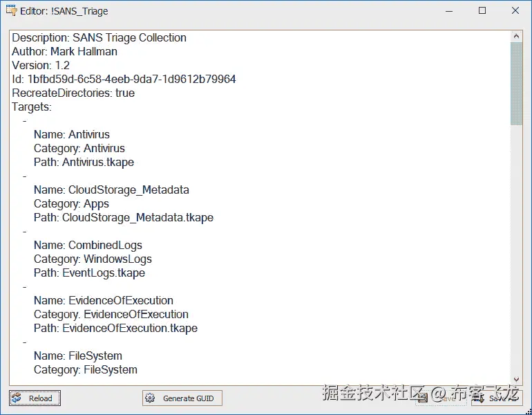Viewport: 532px width, 415px height.
Task: Maximize the Editor window
Action: [482, 11]
